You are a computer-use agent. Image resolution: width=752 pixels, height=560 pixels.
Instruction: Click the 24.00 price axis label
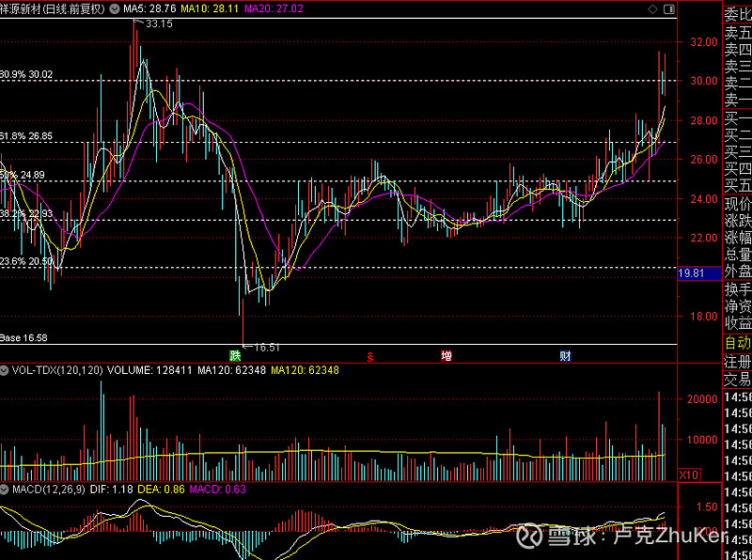(x=704, y=198)
